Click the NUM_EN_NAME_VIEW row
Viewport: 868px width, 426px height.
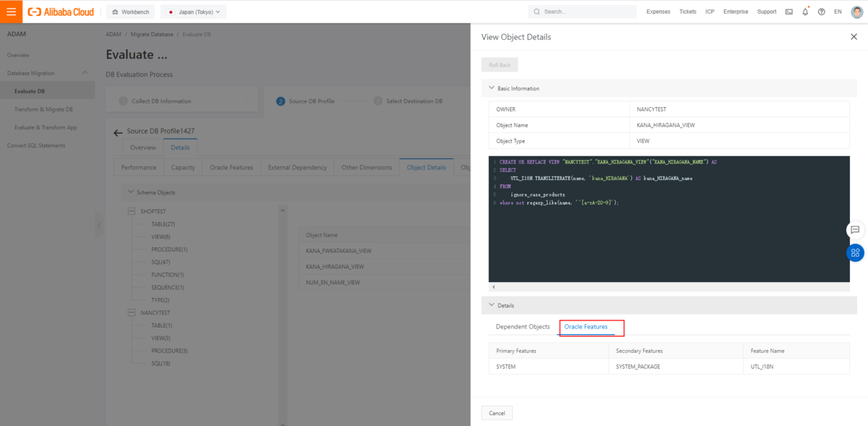coord(384,283)
